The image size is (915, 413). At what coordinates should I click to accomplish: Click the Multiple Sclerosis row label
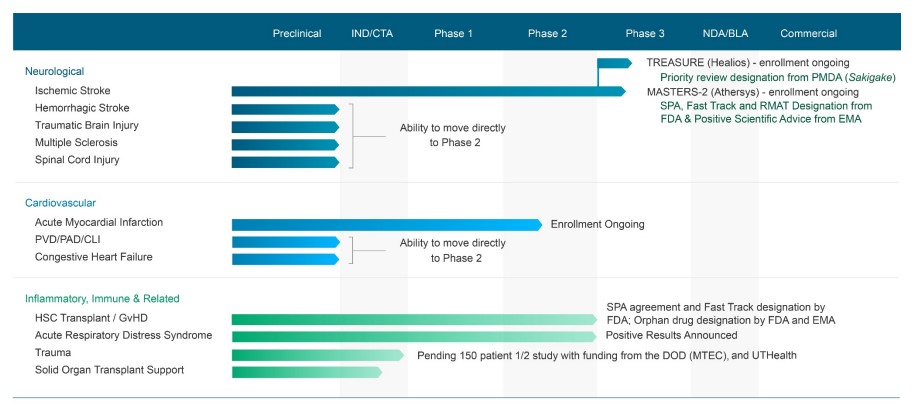pos(79,143)
